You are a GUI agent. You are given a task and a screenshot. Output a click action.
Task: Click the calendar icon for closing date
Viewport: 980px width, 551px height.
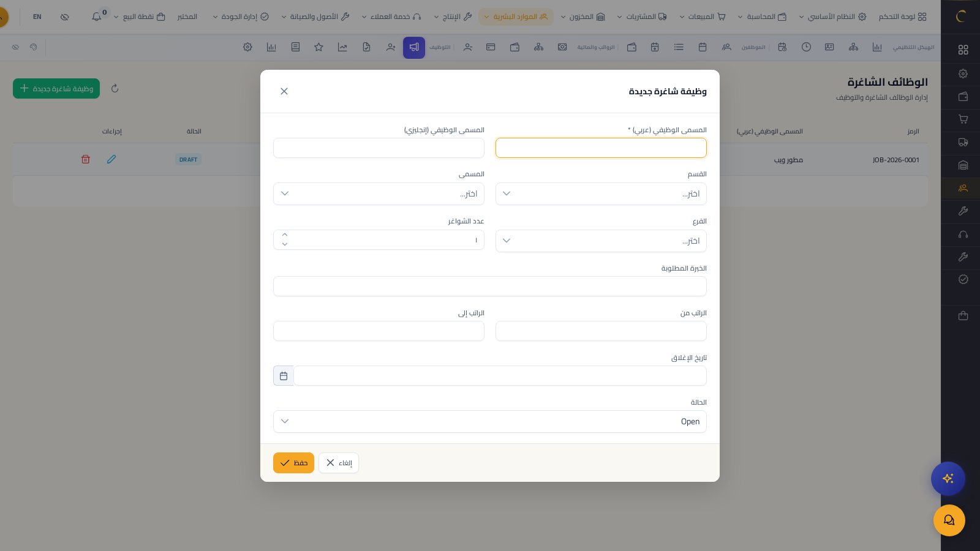pyautogui.click(x=284, y=376)
